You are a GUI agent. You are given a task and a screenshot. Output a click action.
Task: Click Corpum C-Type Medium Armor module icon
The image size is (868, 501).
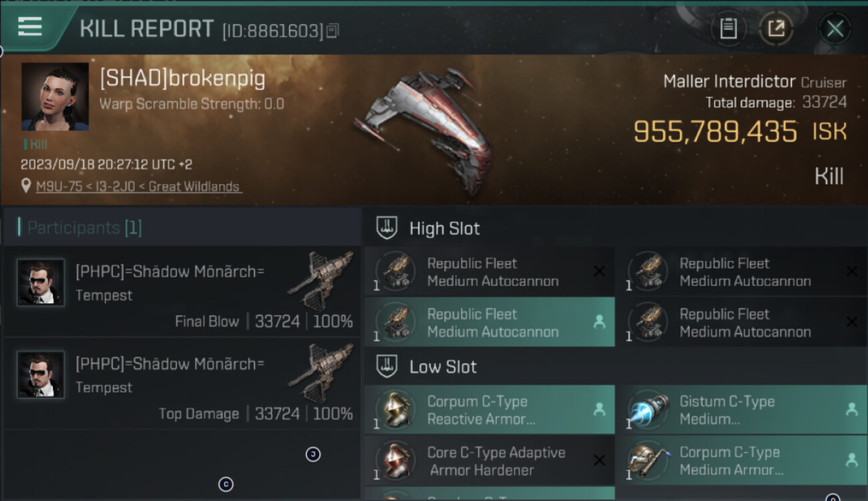[x=648, y=461]
